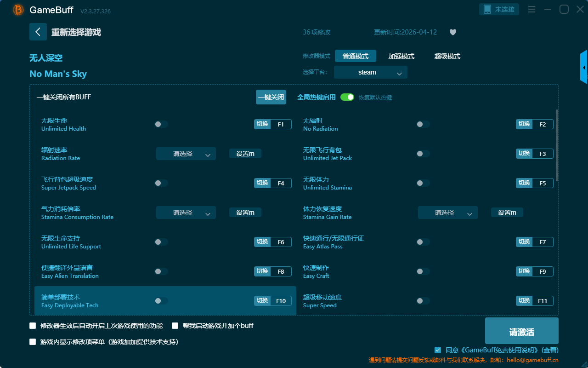588x368 pixels.
Task: Click the 请激活 activate button
Action: tap(521, 331)
